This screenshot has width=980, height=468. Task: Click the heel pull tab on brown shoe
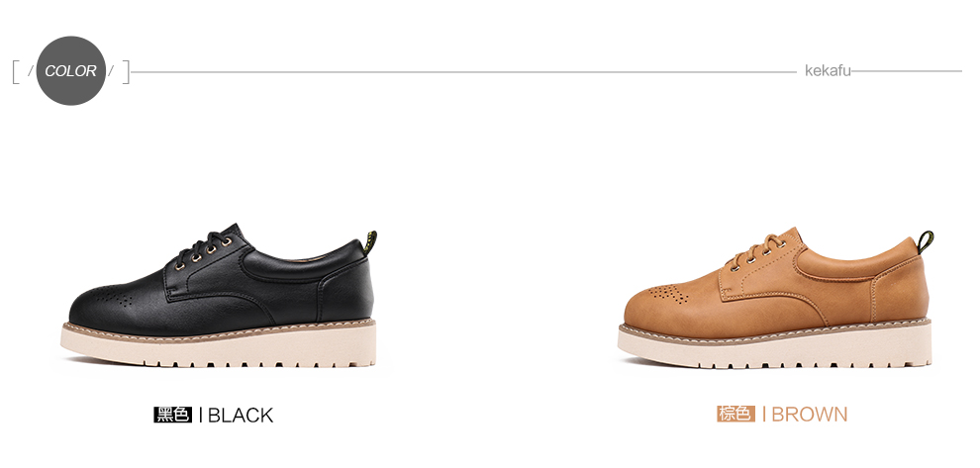pos(925,241)
